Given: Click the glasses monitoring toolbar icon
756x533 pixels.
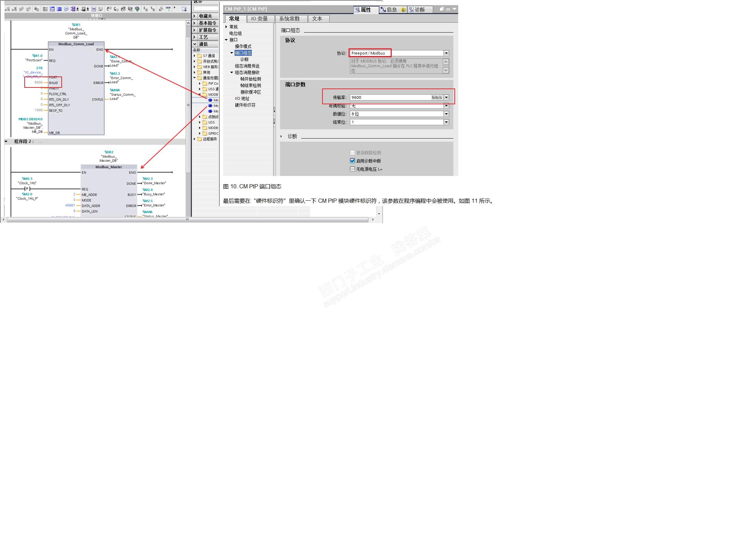Looking at the screenshot, I should [168, 9].
